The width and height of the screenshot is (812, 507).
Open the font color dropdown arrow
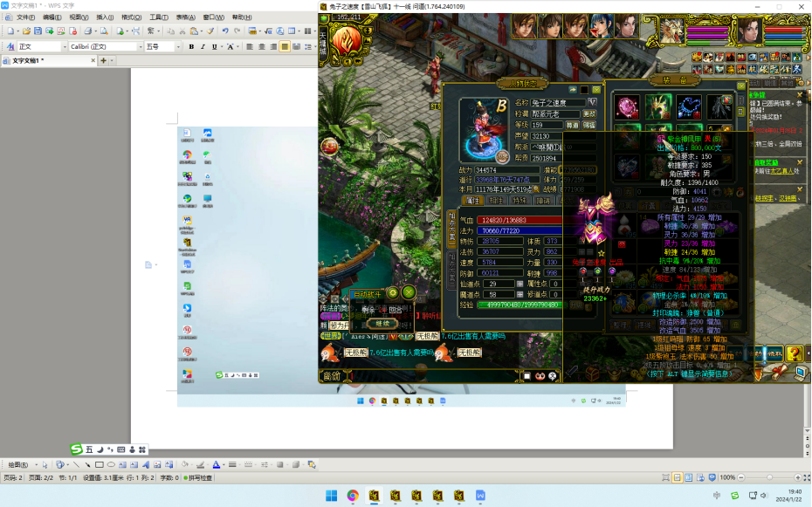point(224,464)
